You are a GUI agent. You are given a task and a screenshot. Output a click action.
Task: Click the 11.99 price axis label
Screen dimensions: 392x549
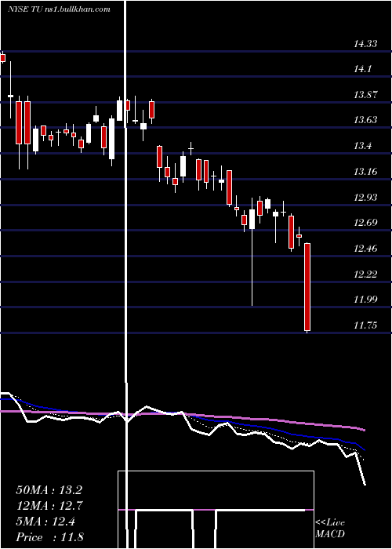(365, 300)
